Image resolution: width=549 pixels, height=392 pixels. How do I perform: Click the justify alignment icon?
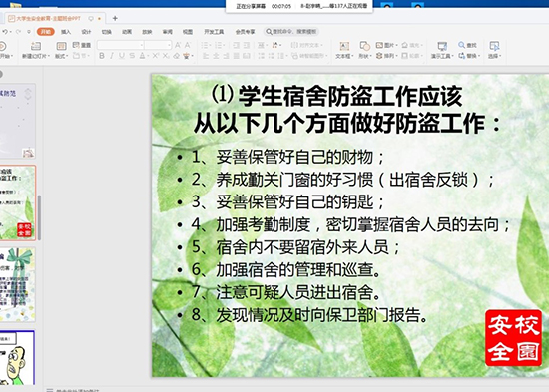click(237, 56)
